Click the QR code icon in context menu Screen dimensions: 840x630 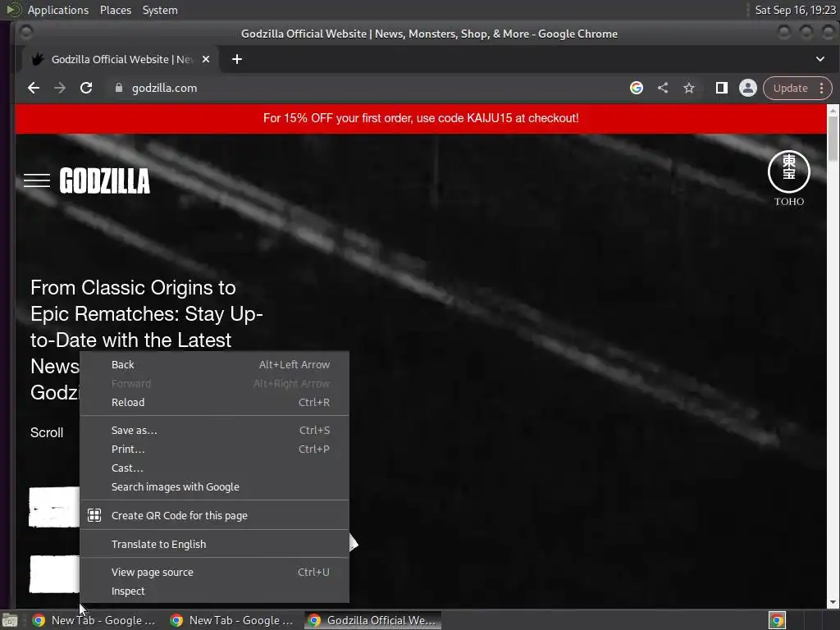[94, 515]
